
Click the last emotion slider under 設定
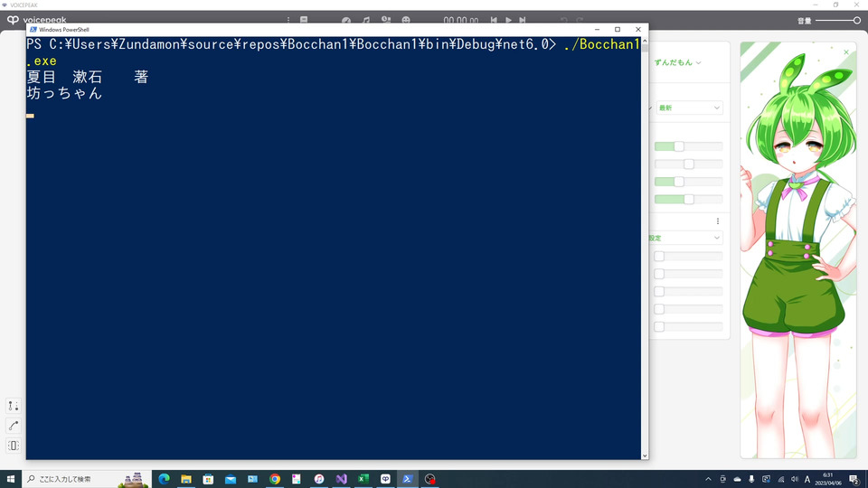[689, 327]
